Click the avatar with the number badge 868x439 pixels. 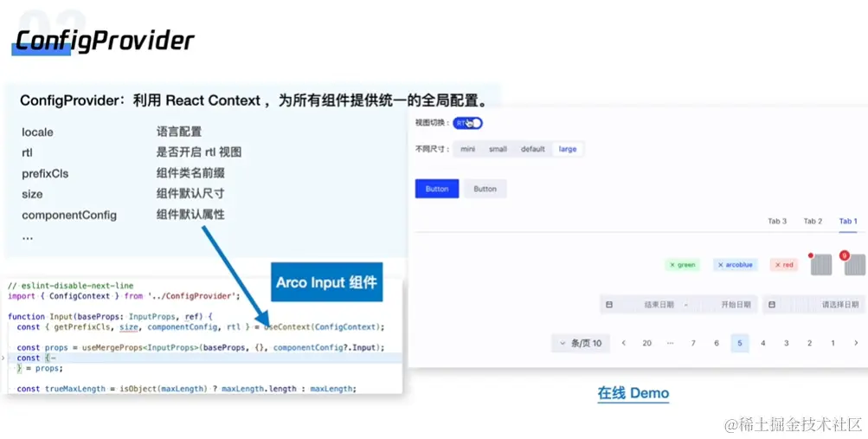pyautogui.click(x=855, y=265)
